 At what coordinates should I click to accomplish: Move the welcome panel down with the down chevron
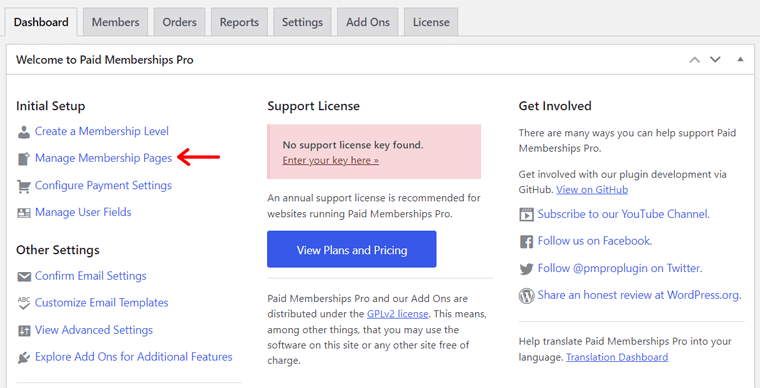[x=715, y=60]
